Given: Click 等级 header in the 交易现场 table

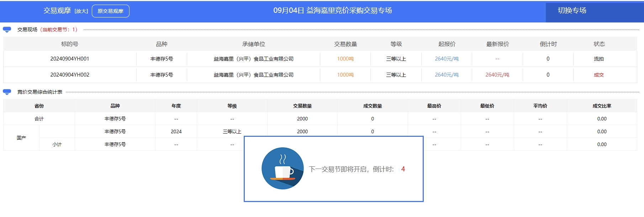Looking at the screenshot, I should [x=396, y=44].
